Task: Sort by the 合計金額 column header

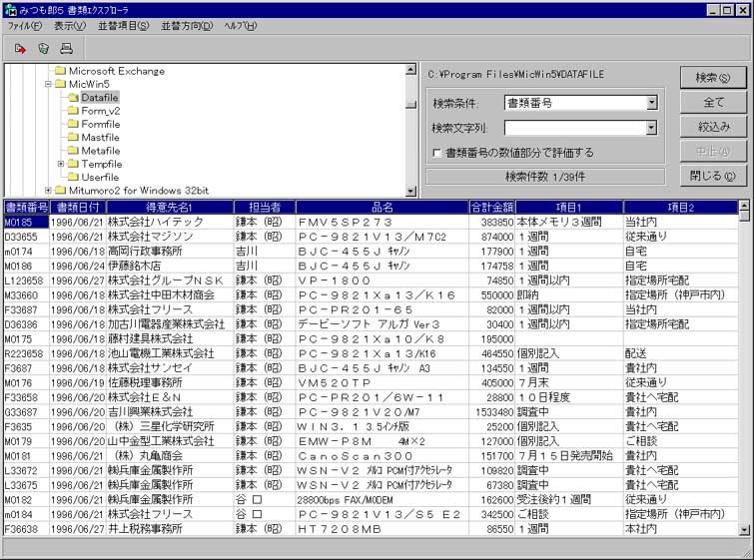Action: click(491, 207)
